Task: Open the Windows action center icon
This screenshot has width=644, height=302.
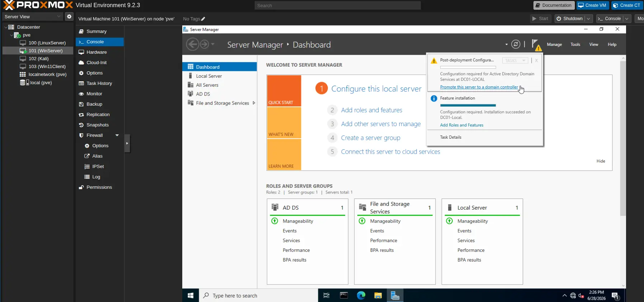Action: pyautogui.click(x=615, y=296)
